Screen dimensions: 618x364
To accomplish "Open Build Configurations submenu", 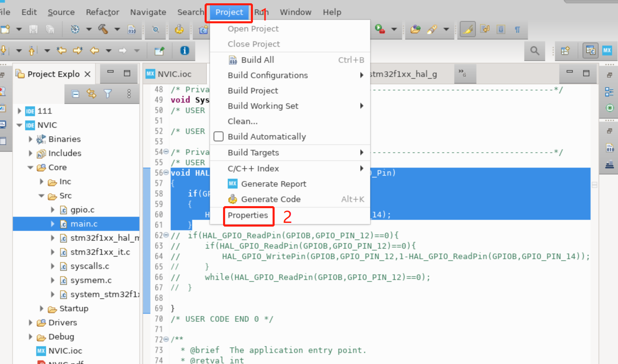I will click(290, 75).
